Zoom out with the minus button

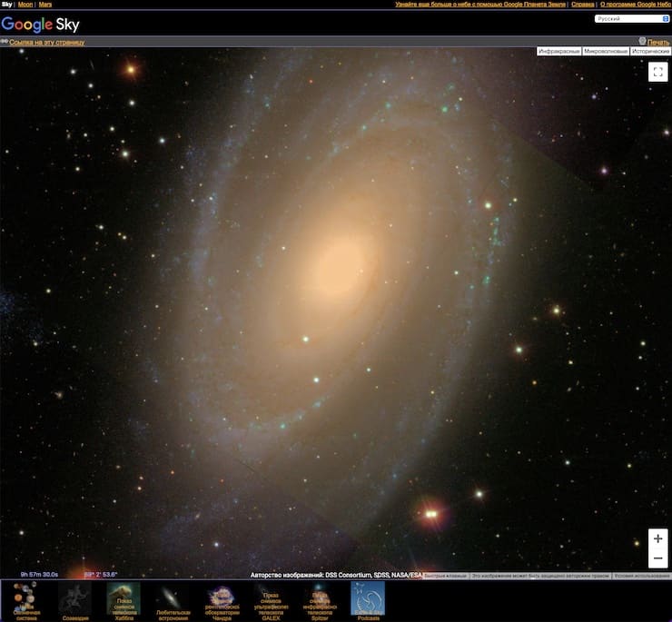[657, 558]
